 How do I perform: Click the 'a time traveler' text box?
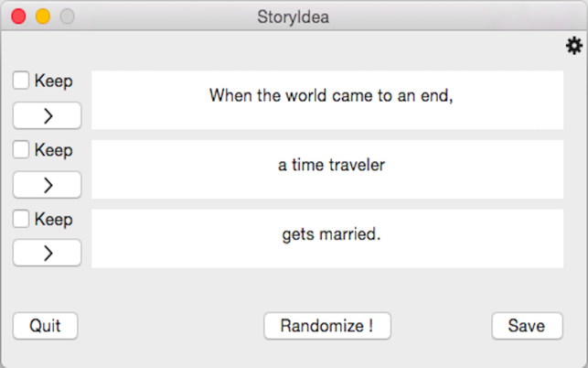pyautogui.click(x=327, y=169)
